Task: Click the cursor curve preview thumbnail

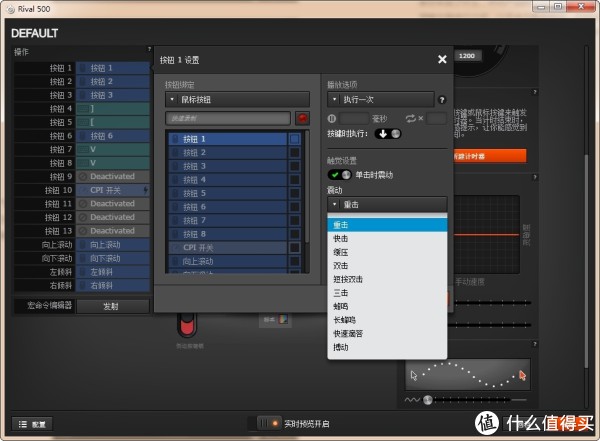Action: (x=468, y=375)
